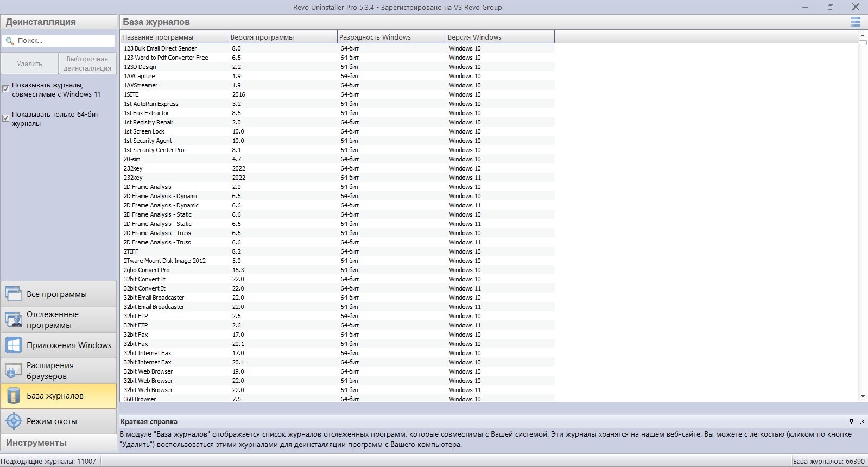Select the База журналов section
This screenshot has height=467, width=868.
tap(59, 396)
